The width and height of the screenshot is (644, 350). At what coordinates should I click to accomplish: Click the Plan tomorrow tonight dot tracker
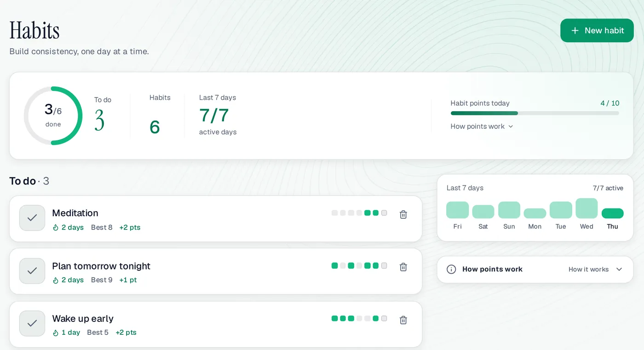tap(359, 265)
